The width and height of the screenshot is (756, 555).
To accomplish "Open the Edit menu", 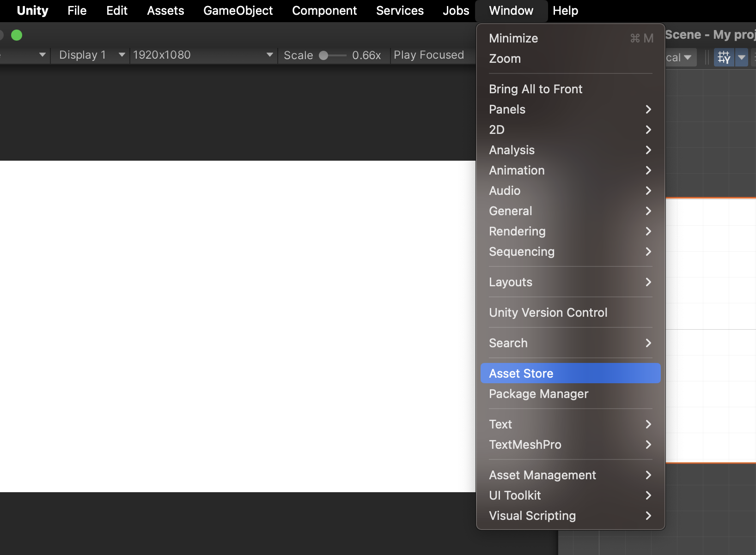I will 116,11.
